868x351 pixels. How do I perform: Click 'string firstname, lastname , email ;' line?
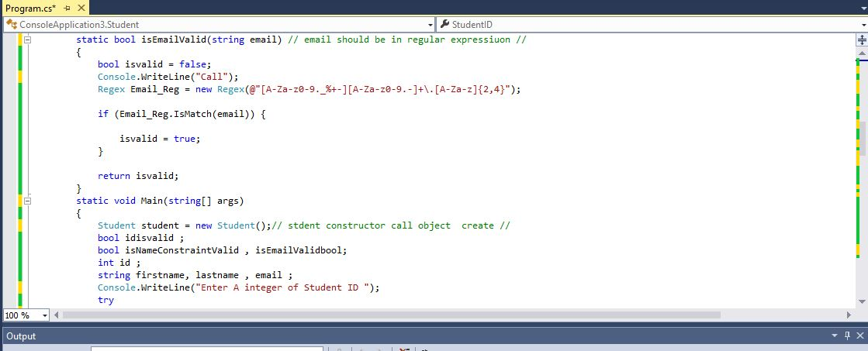tap(195, 275)
